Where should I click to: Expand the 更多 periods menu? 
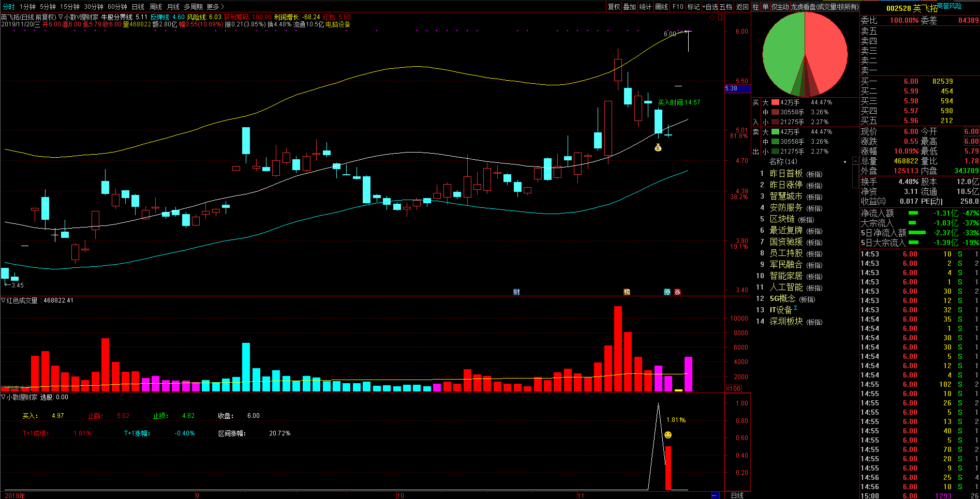click(215, 7)
